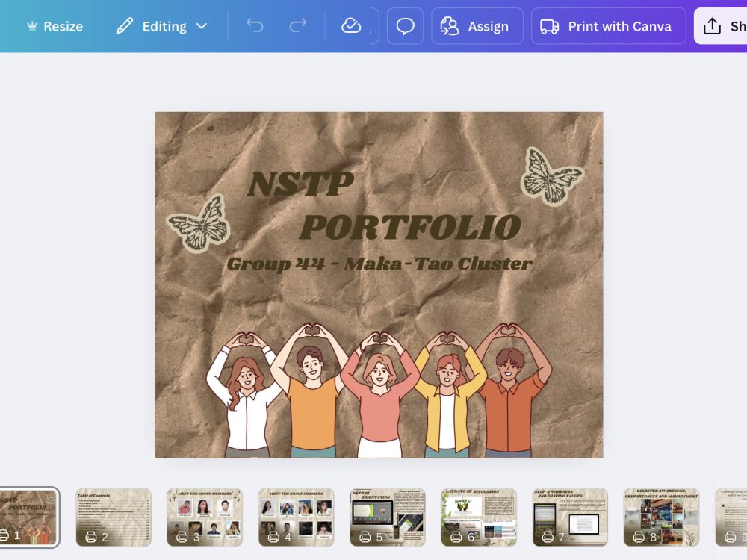Select the NSTP title text
Image resolution: width=747 pixels, height=560 pixels.
click(300, 184)
